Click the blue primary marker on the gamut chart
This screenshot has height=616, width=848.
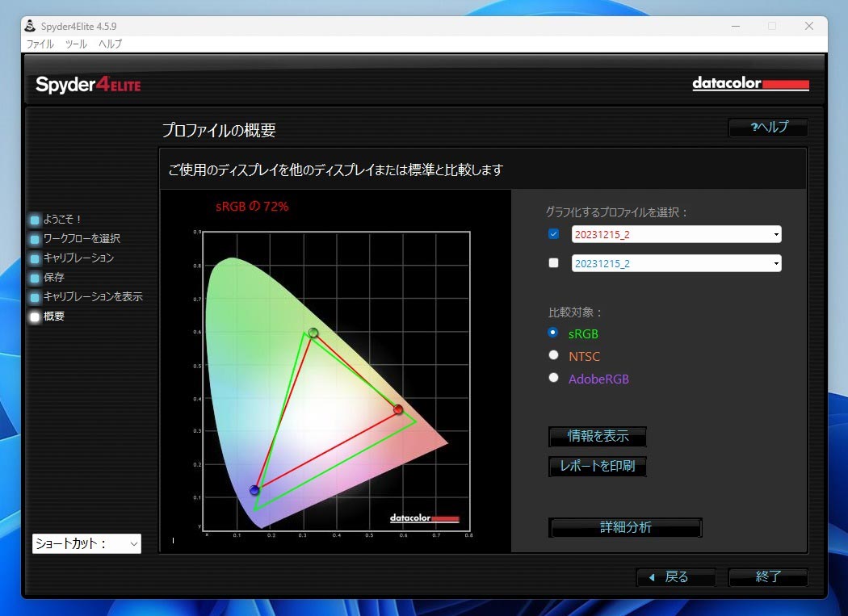(254, 490)
